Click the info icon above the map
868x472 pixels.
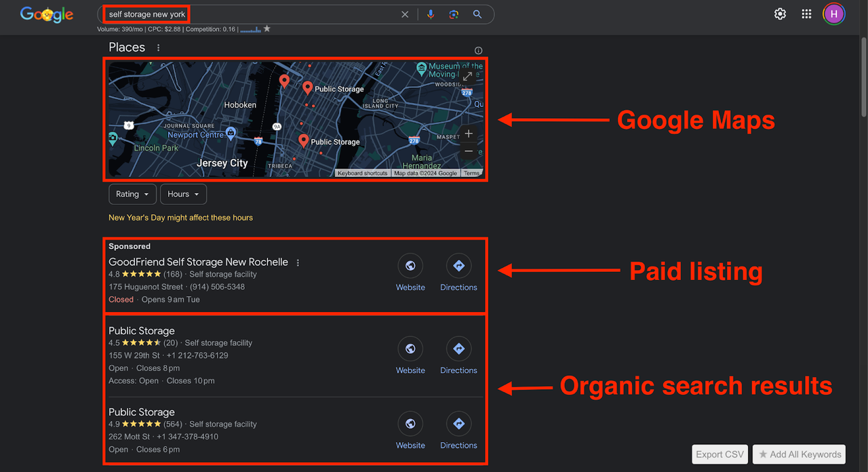coord(478,50)
